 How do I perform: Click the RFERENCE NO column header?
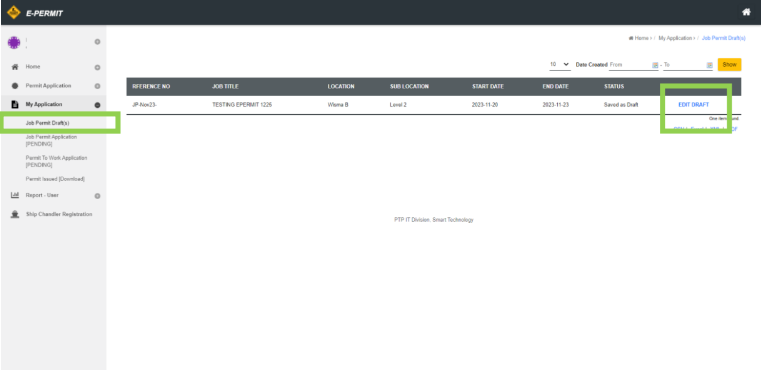click(151, 87)
